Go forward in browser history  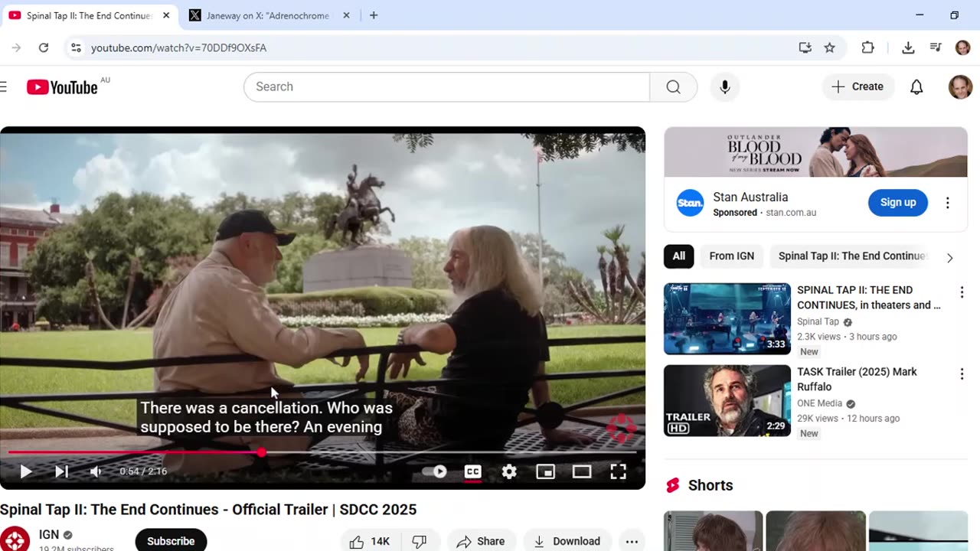coord(16,47)
